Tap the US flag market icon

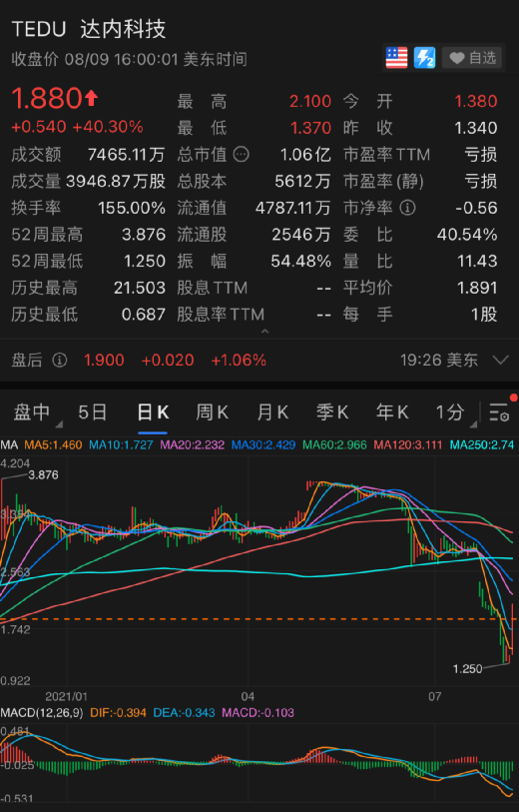pyautogui.click(x=396, y=58)
